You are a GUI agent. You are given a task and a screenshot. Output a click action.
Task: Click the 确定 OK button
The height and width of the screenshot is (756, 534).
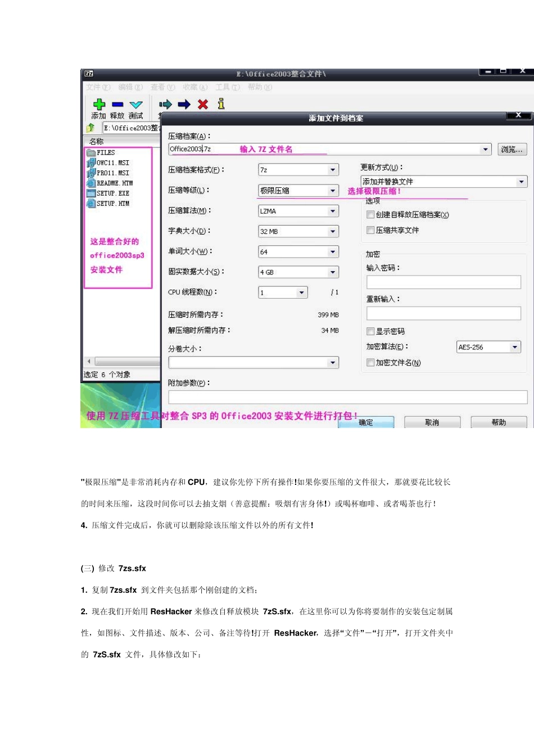click(x=366, y=422)
